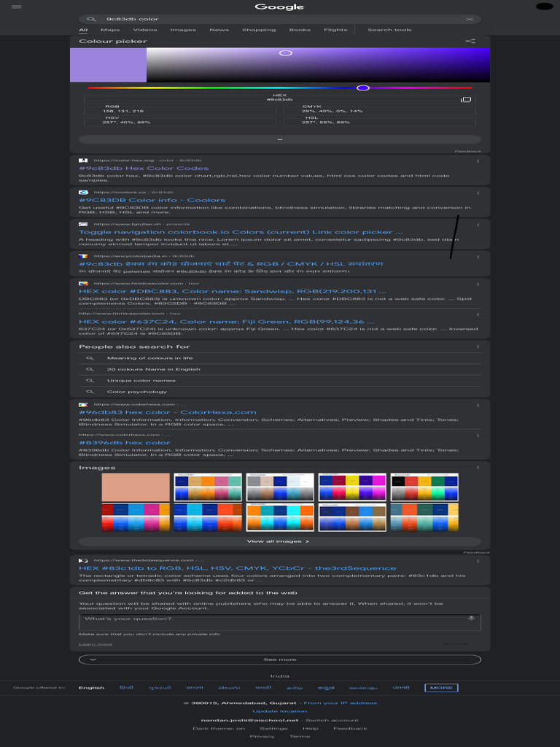This screenshot has height=747, width=560.
Task: Open the salmon-coloured first image thumbnail
Action: 136,487
